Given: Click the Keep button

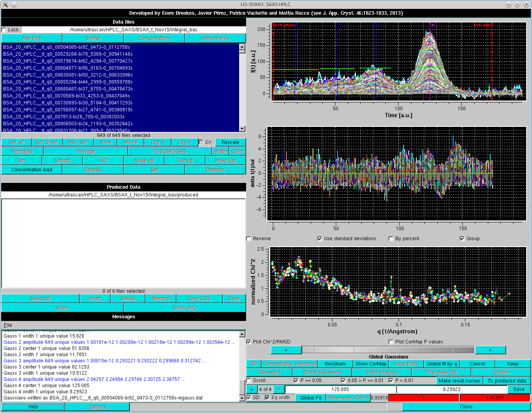Looking at the screenshot, I should [513, 364].
